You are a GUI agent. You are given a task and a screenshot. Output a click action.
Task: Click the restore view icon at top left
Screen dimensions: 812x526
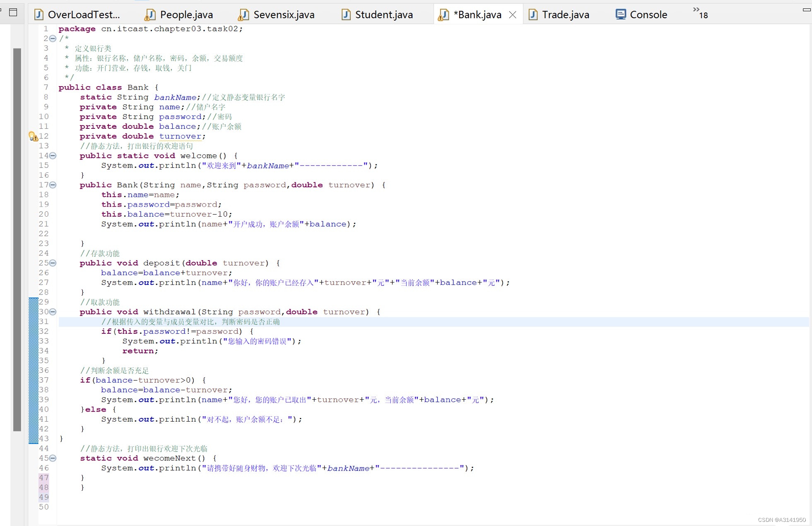(x=13, y=12)
